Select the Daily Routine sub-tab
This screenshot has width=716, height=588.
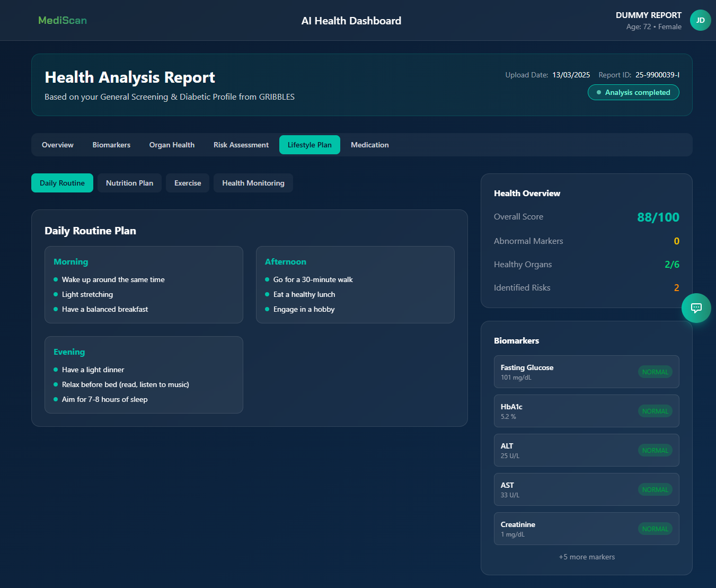62,183
